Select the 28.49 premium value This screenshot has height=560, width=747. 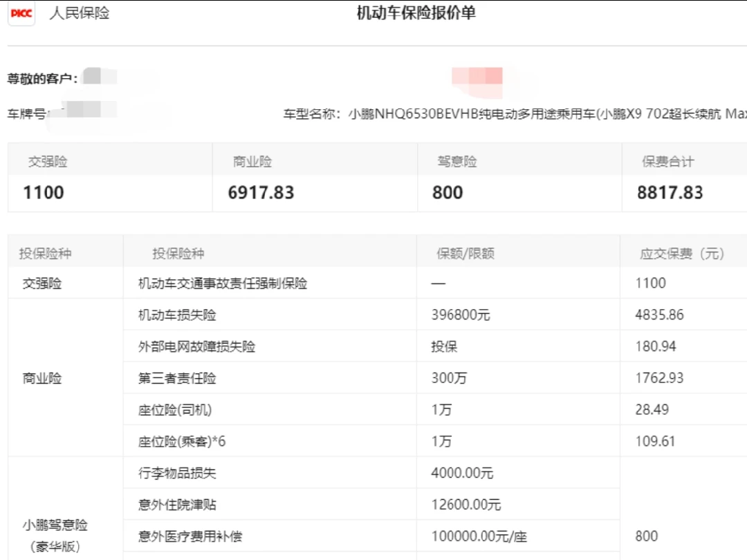click(652, 409)
